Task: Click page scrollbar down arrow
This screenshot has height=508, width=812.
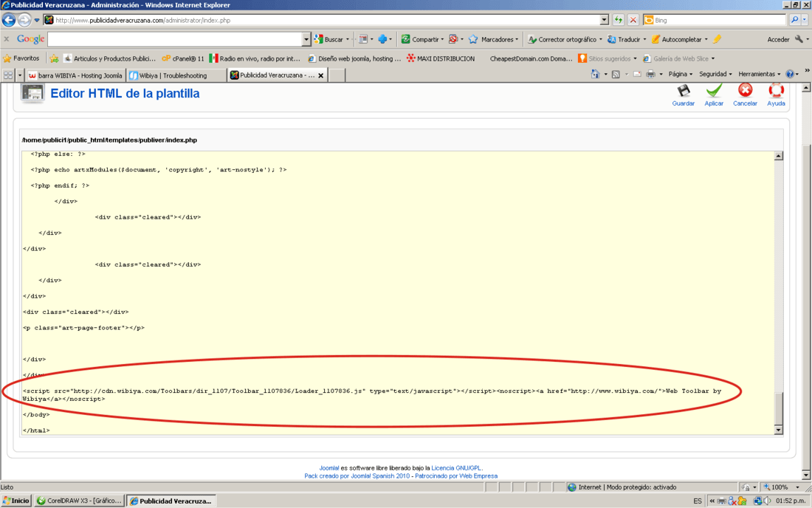Action: click(806, 475)
